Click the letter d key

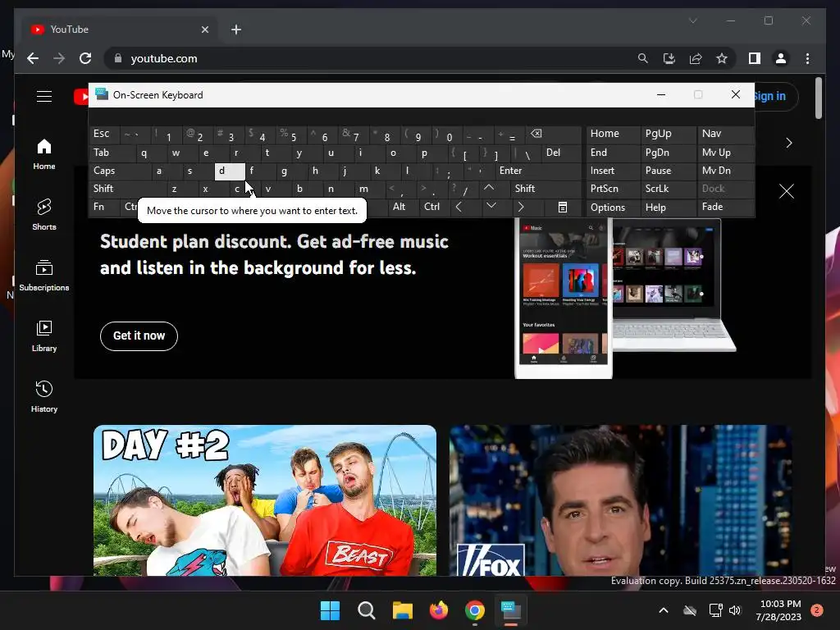(x=230, y=171)
